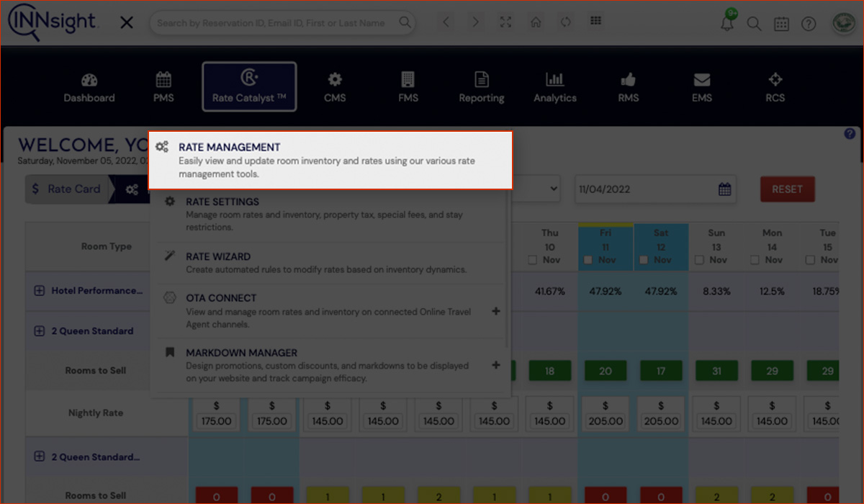Viewport: 864px width, 504px height.
Task: Go back with the left arrow icon
Action: pos(446,22)
